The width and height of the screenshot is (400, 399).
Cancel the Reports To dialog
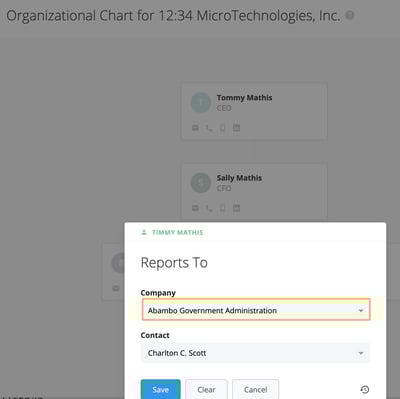(x=256, y=389)
